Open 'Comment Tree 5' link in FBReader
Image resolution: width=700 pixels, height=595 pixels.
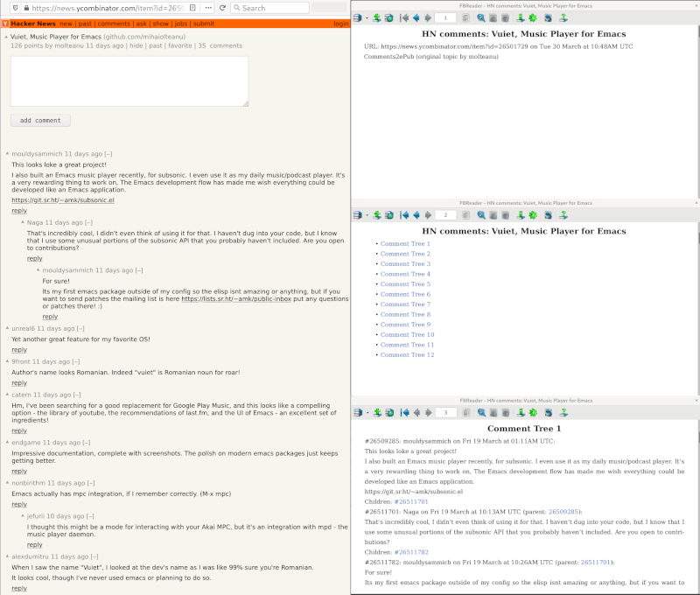coord(405,283)
